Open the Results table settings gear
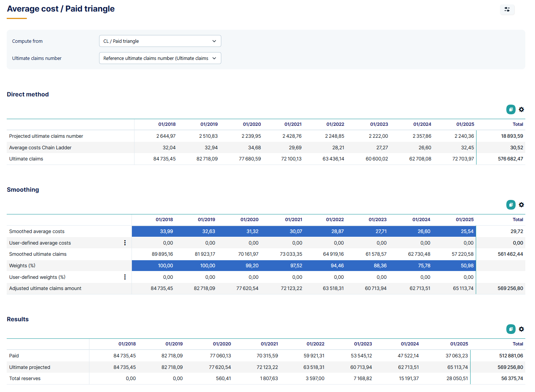Screen dimensions: 535x392 (521, 329)
